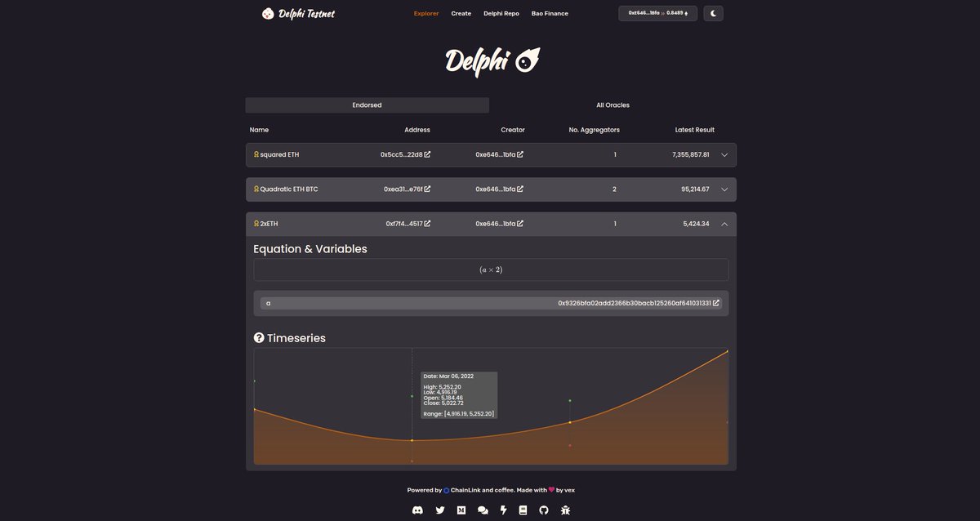Click the squared ETH address 0x5cc5...22d8

[x=402, y=154]
